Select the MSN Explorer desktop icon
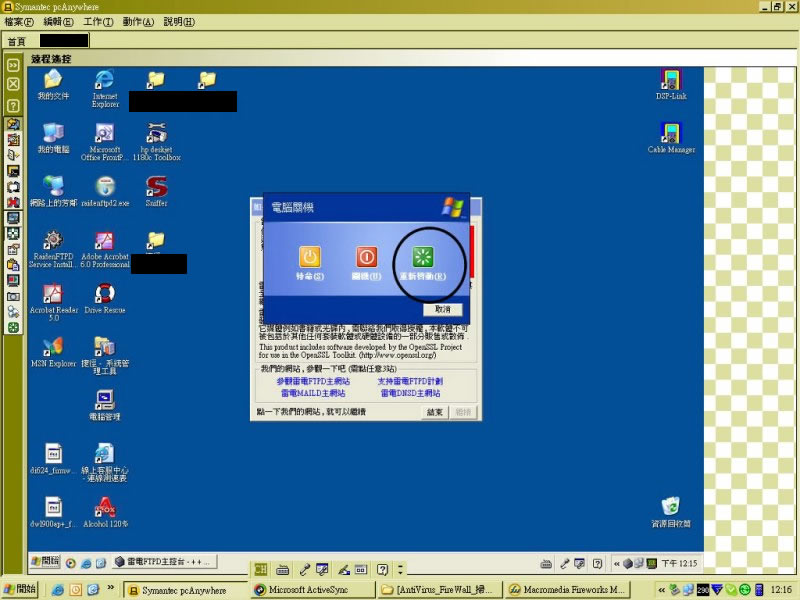This screenshot has height=600, width=800. pos(53,352)
